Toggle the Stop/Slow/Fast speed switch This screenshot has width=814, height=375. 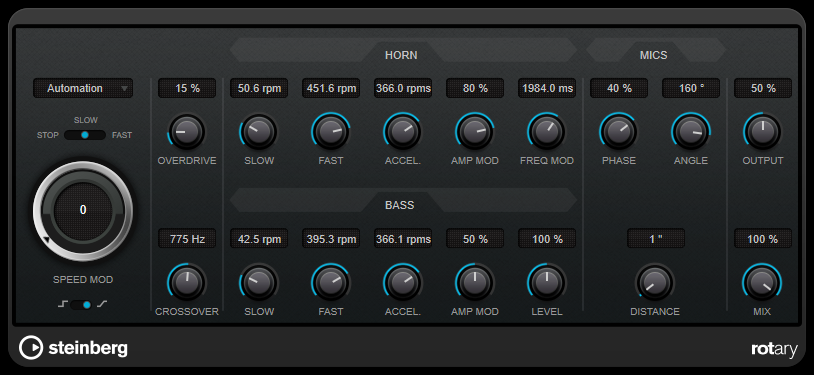tap(85, 135)
